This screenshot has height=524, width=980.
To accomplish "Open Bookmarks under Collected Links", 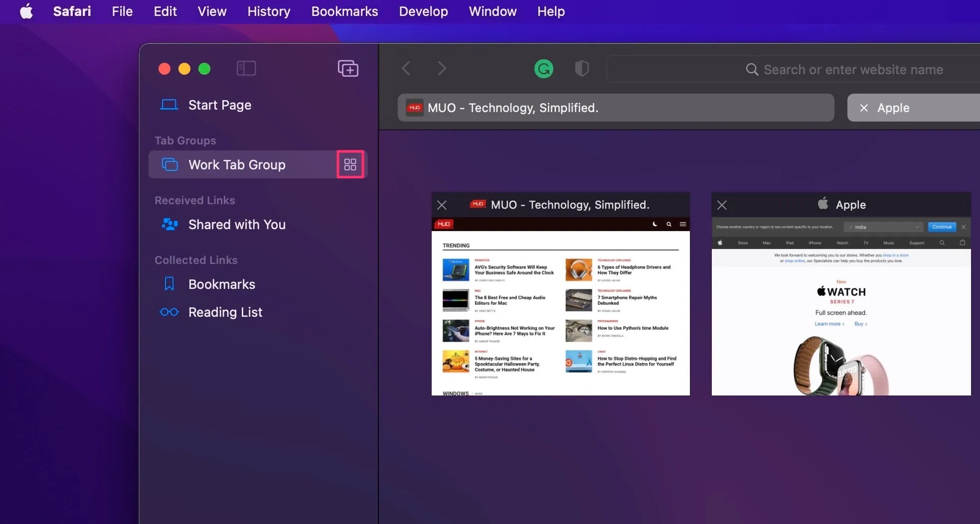I will pyautogui.click(x=221, y=284).
